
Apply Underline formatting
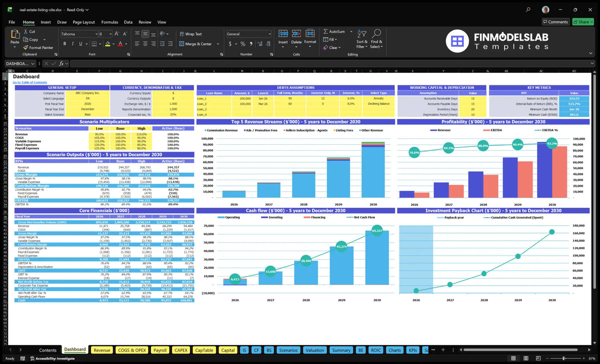pyautogui.click(x=81, y=44)
